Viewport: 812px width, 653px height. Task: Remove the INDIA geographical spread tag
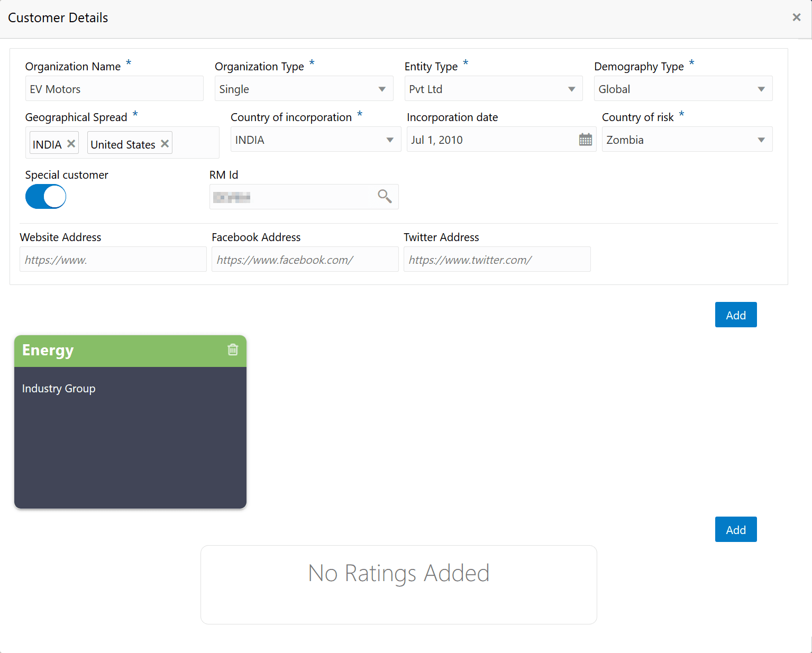(x=71, y=144)
